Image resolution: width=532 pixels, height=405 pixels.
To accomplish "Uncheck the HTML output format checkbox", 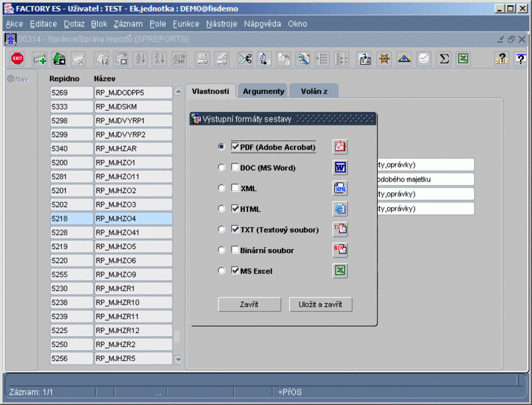I will [235, 209].
